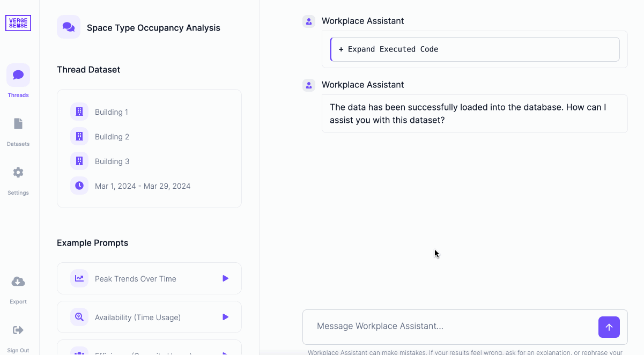The width and height of the screenshot is (644, 355).
Task: Click the Building 3 text
Action: tap(112, 161)
